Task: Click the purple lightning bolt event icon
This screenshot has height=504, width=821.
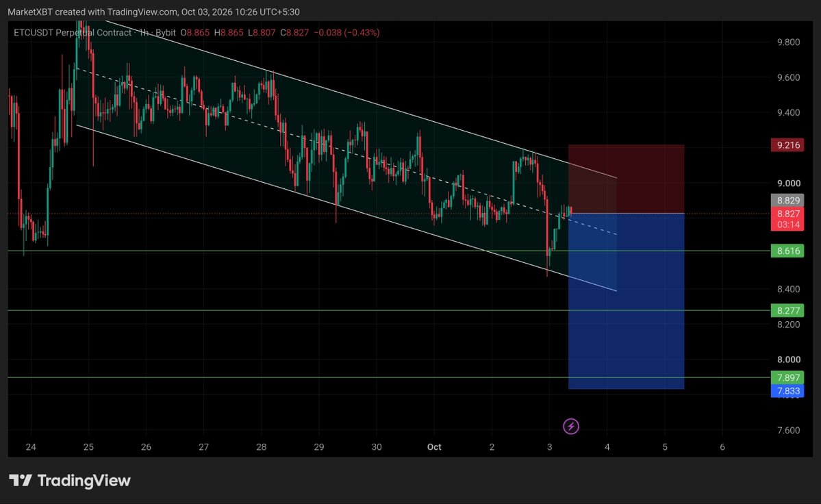Action: [570, 427]
